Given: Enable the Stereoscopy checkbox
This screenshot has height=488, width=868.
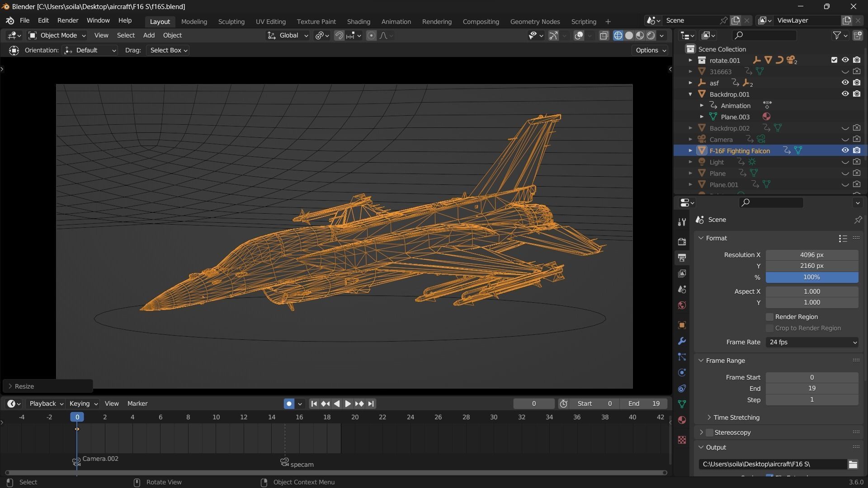Looking at the screenshot, I should [709, 432].
